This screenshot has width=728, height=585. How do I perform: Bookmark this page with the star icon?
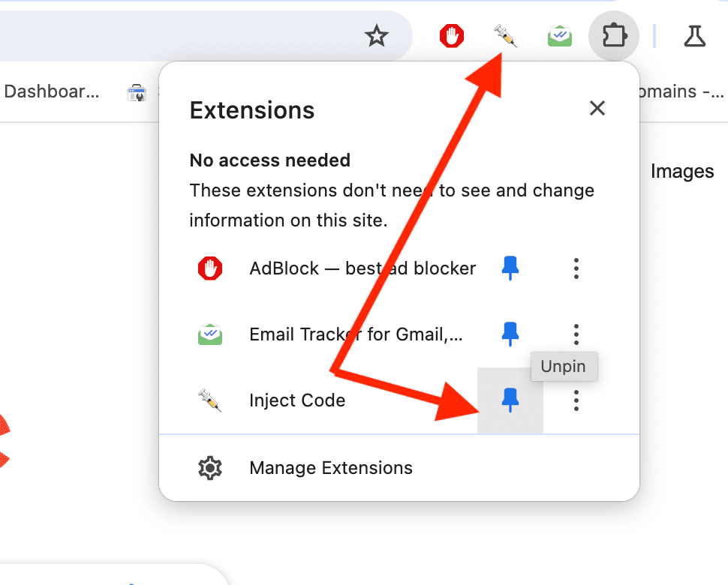pos(376,36)
